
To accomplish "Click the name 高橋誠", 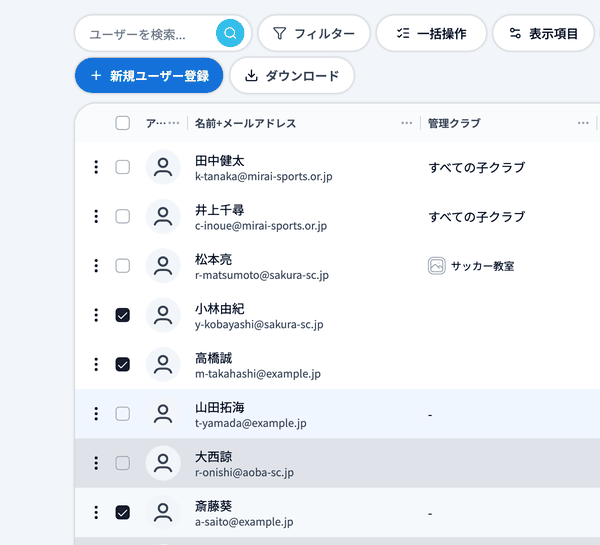I will tap(213, 358).
